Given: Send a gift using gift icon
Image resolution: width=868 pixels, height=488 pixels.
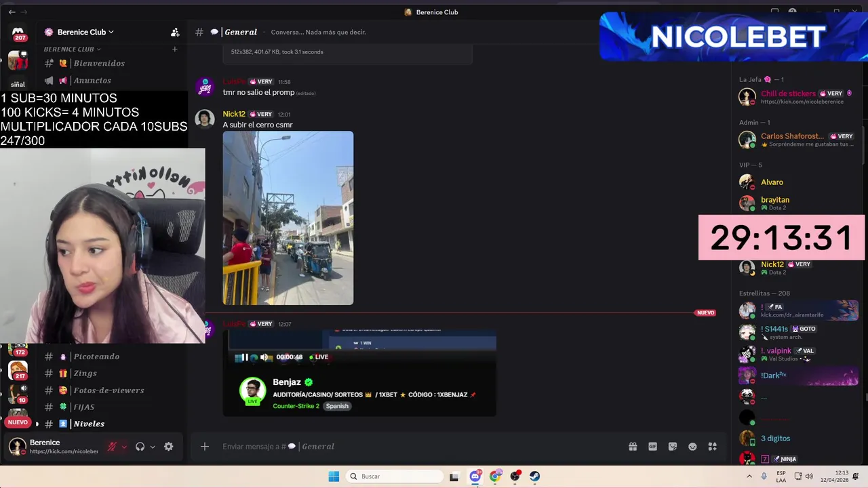Looking at the screenshot, I should [x=633, y=446].
